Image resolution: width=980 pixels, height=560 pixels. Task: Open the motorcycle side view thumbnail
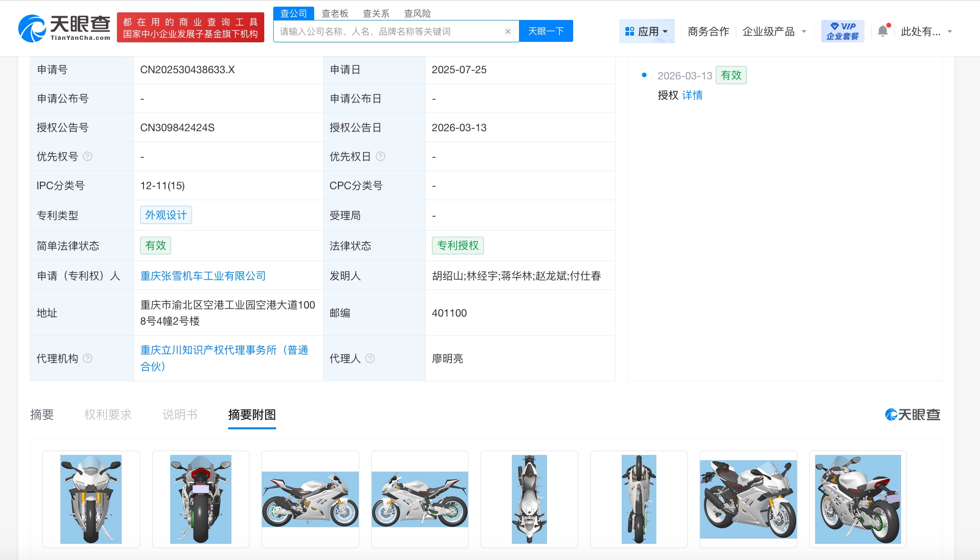click(310, 499)
